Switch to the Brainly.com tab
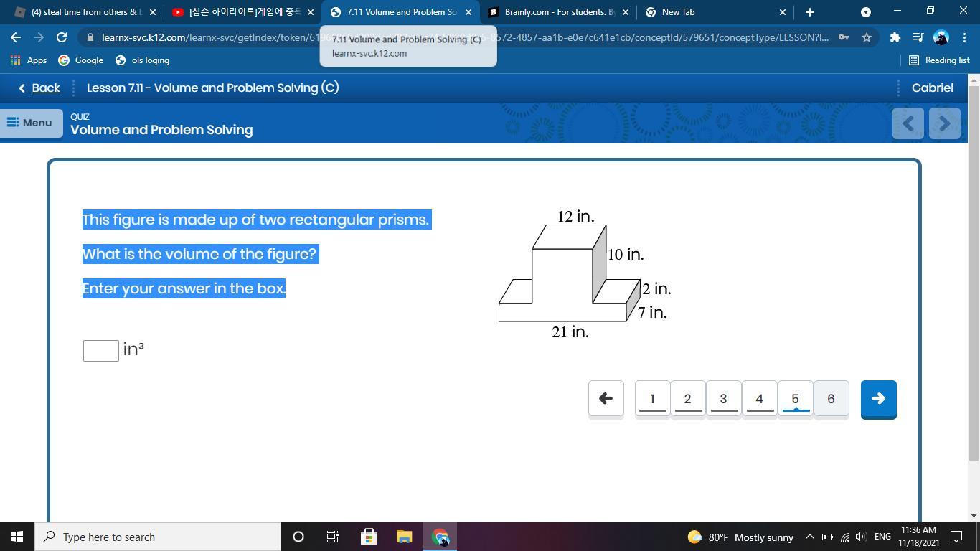Viewport: 980px width, 551px height. click(x=557, y=12)
